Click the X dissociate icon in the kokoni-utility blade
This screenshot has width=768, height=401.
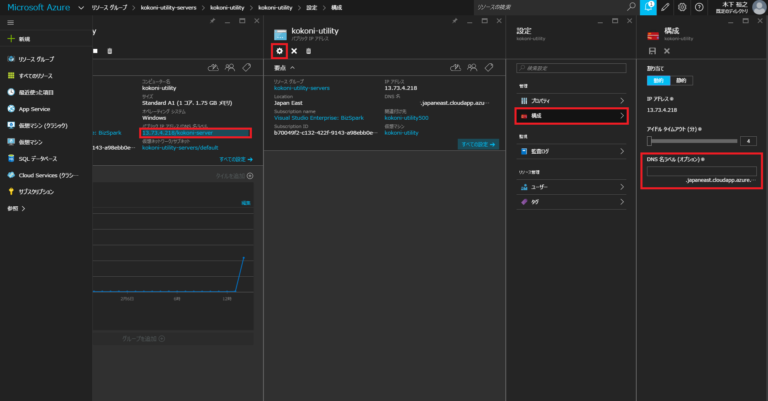[x=294, y=51]
